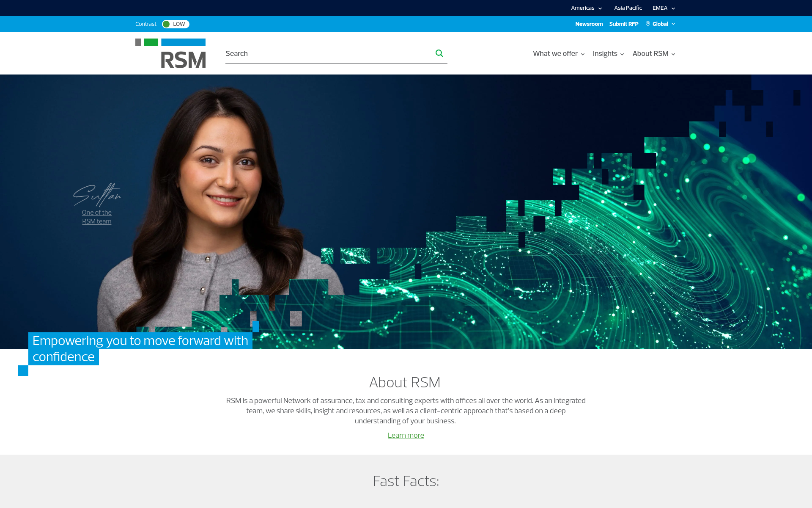Expand the What we offer menu
Screen dimensions: 812x508
(559, 54)
